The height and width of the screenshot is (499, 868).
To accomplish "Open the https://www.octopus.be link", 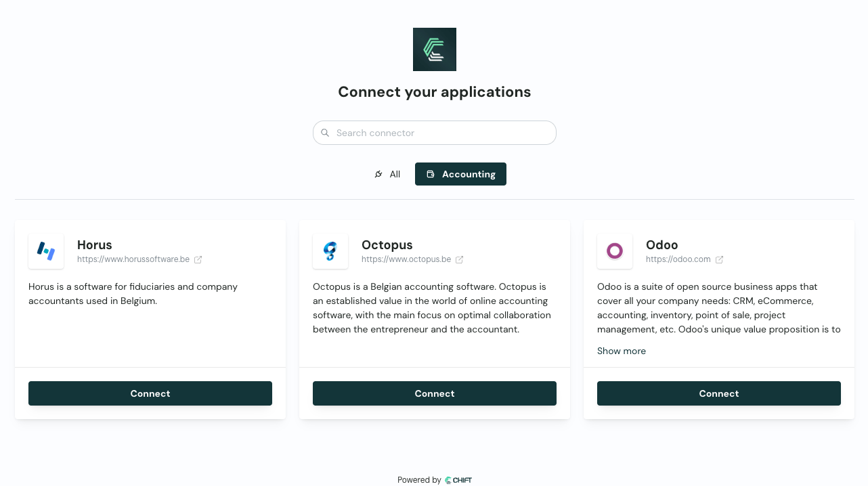I will click(x=406, y=259).
